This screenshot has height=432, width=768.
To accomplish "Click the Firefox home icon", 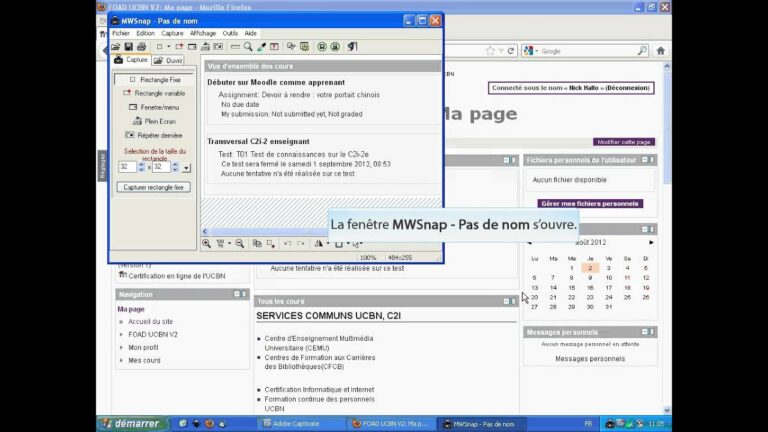I will tap(661, 51).
